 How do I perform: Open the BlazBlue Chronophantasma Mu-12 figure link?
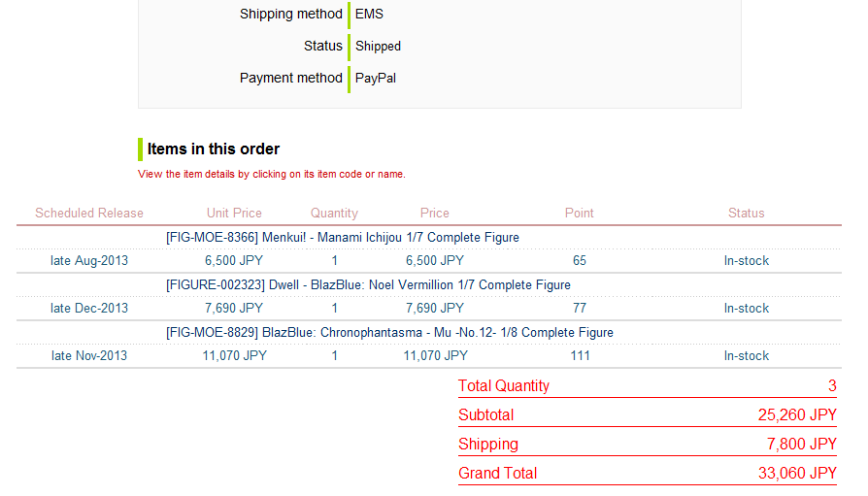389,333
